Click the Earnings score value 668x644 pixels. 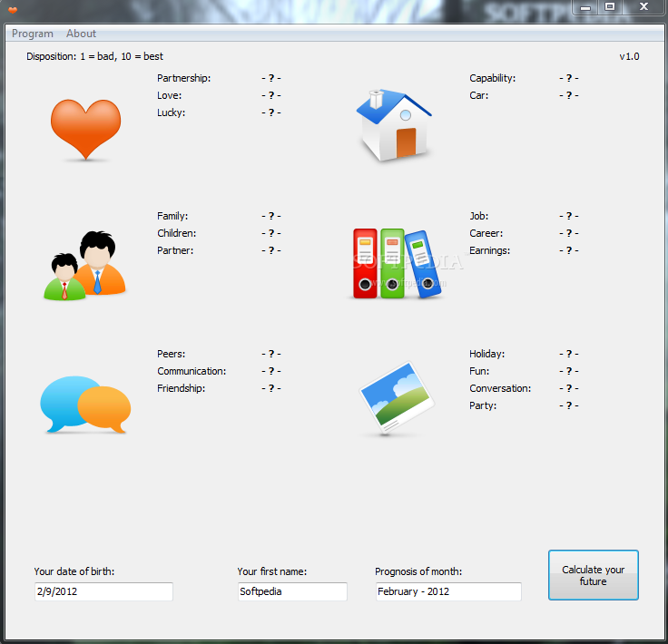(569, 250)
